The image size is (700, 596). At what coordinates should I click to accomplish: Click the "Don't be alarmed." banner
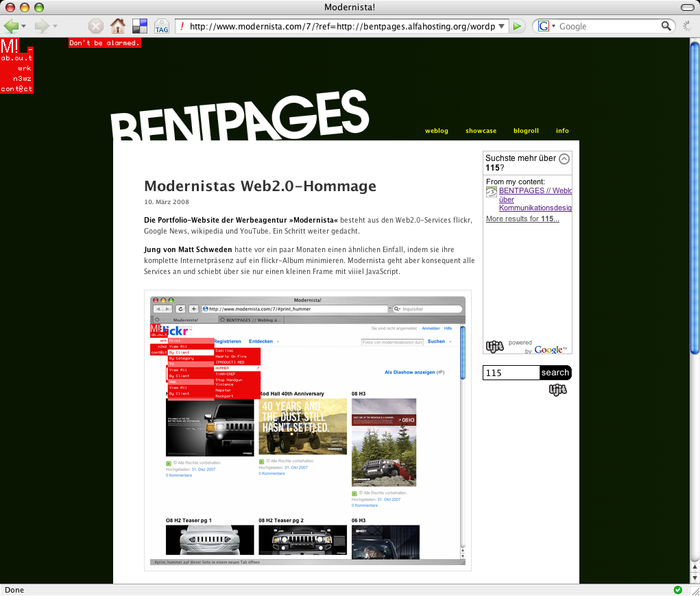tap(104, 43)
